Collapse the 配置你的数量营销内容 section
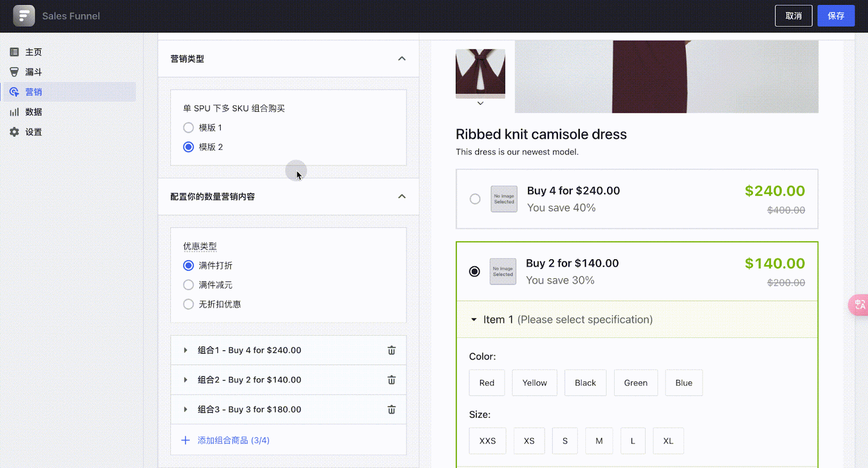Image resolution: width=868 pixels, height=468 pixels. point(402,196)
